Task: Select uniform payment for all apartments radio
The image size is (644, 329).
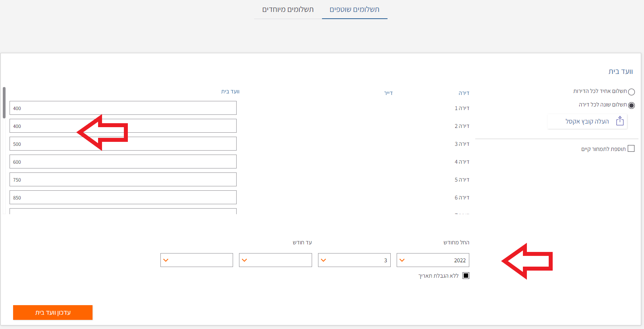Action: click(631, 92)
